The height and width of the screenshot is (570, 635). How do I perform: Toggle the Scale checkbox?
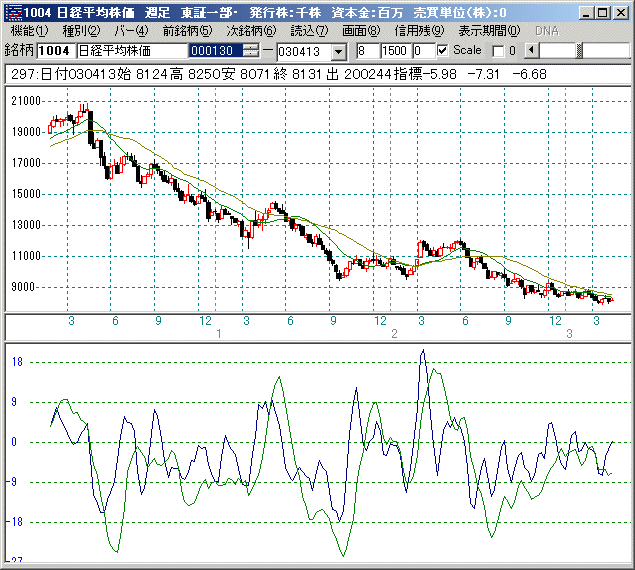tap(443, 50)
